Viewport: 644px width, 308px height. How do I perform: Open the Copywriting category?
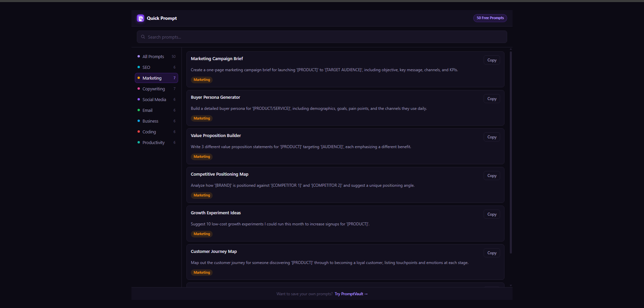[x=156, y=89]
